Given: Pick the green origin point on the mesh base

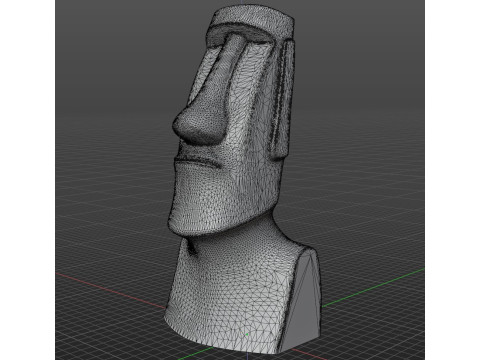Looking at the screenshot, I should pos(247,334).
